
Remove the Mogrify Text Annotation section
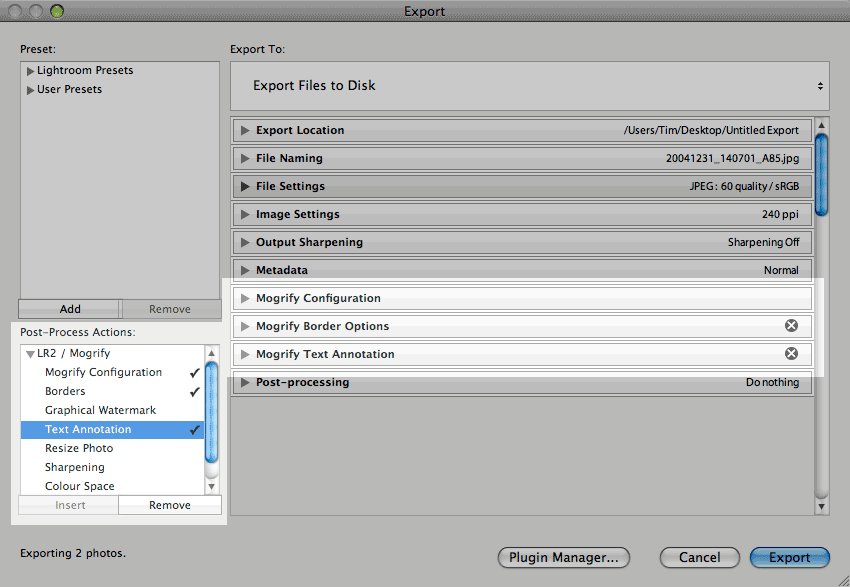791,354
